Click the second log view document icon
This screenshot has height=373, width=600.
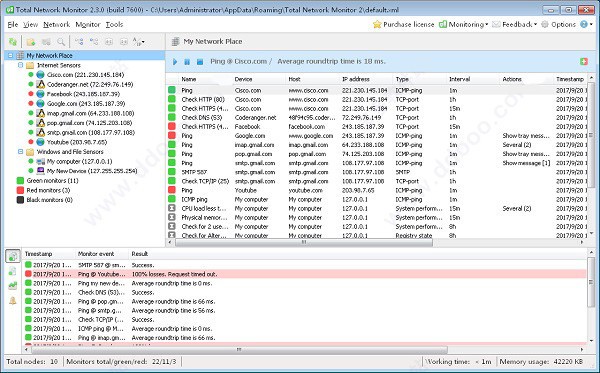[13, 271]
